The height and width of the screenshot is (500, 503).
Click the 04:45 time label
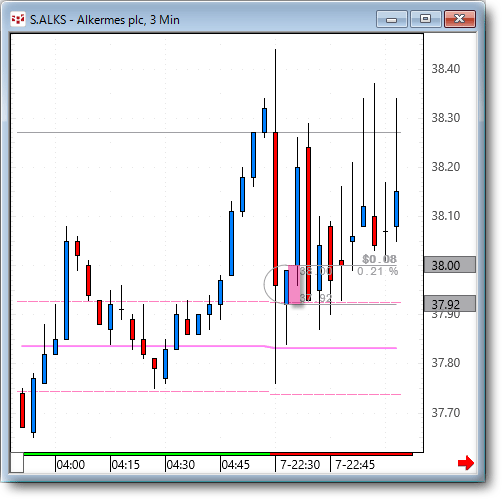coord(236,464)
